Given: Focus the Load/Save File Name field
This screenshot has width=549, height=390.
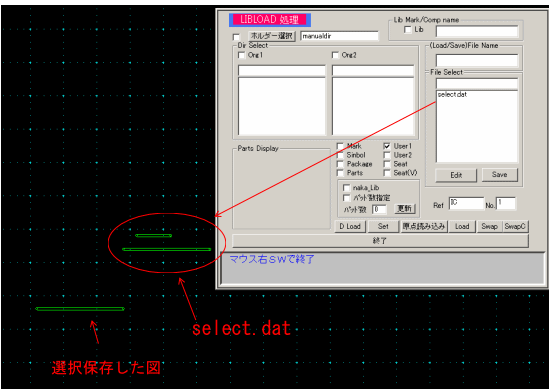Looking at the screenshot, I should point(477,61).
